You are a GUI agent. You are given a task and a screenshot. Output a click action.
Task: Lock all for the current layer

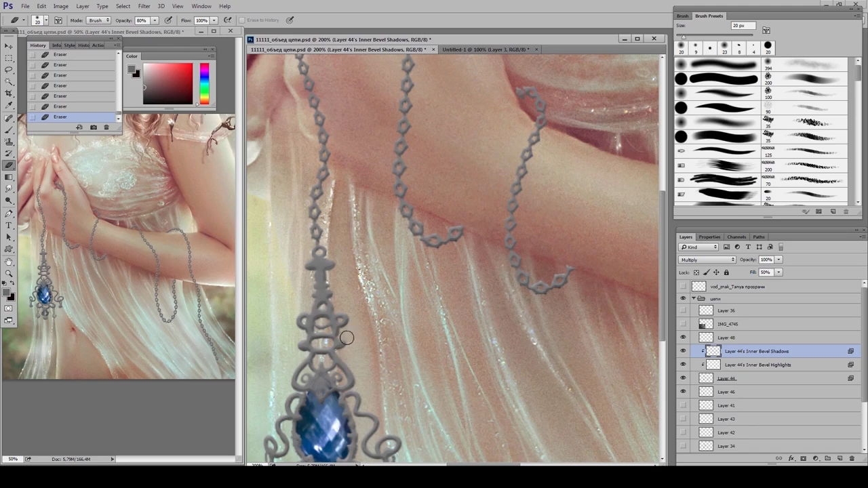pos(726,272)
